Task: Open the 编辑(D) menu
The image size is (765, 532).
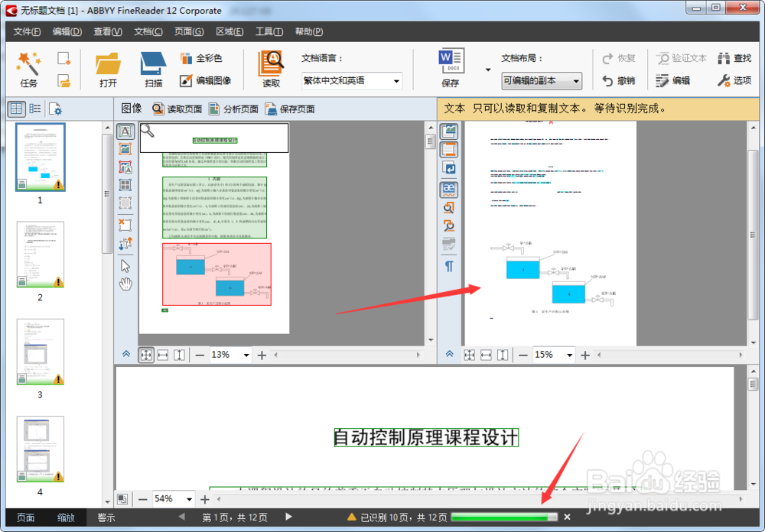Action: pos(67,31)
